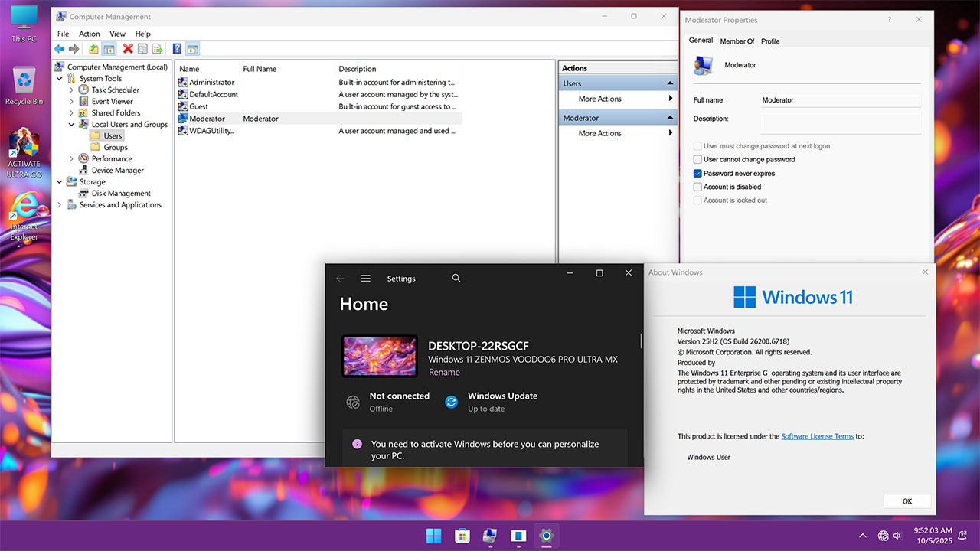This screenshot has width=980, height=551.
Task: Open Microsoft Store from the taskbar
Action: click(x=462, y=536)
